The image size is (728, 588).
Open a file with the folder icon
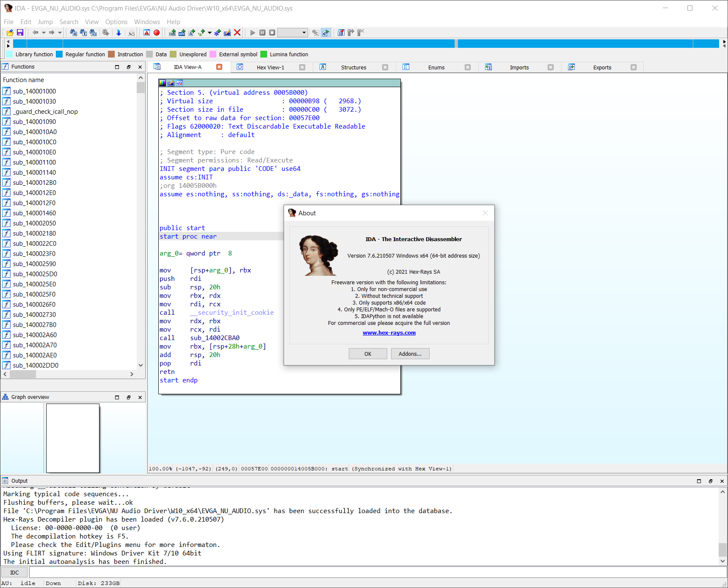pyautogui.click(x=10, y=33)
